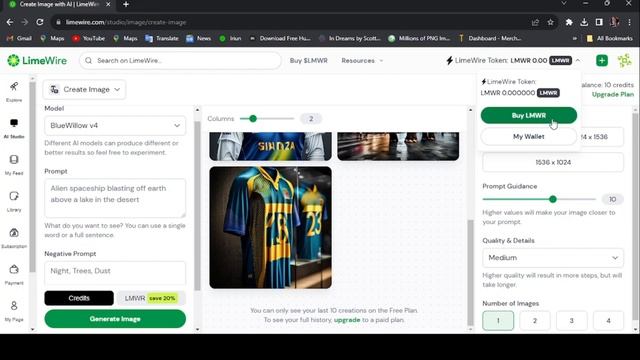Screen dimensions: 640x360
Task: Open the profile avatar icon in header
Action: pos(624,60)
